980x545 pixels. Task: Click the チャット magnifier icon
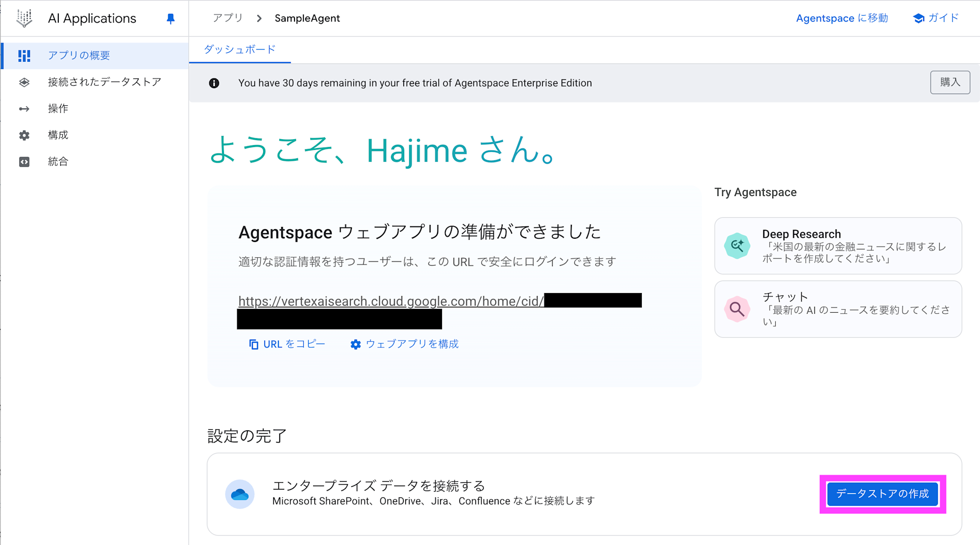point(737,309)
